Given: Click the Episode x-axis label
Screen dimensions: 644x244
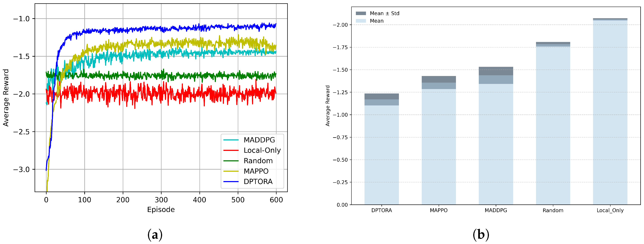Looking at the screenshot, I should (x=161, y=210).
